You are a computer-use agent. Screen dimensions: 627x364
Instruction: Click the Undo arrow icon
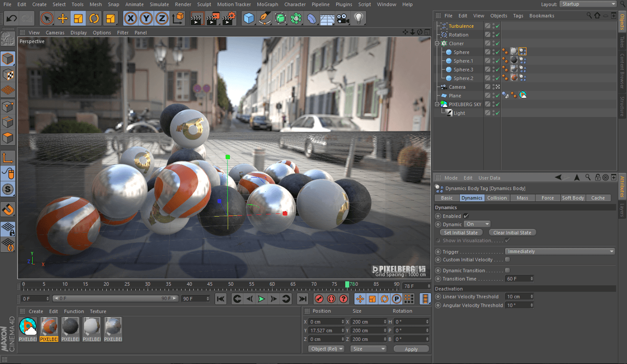(x=12, y=19)
